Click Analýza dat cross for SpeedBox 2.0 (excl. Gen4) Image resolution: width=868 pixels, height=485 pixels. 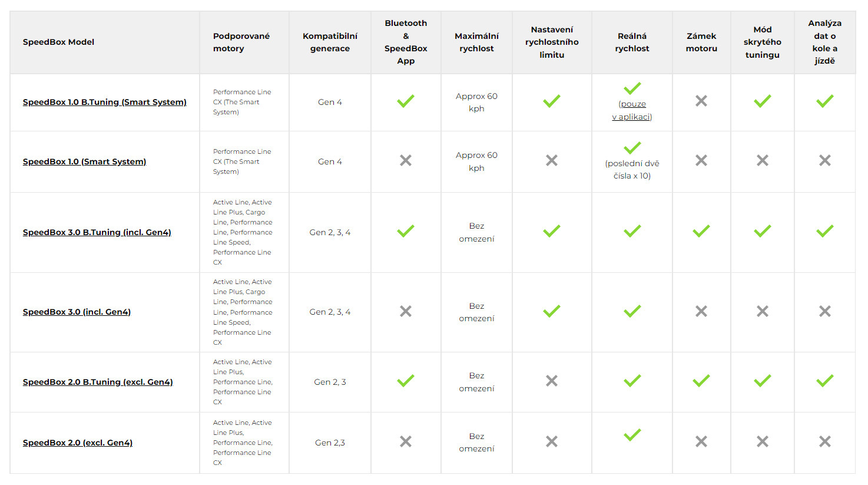coord(824,441)
